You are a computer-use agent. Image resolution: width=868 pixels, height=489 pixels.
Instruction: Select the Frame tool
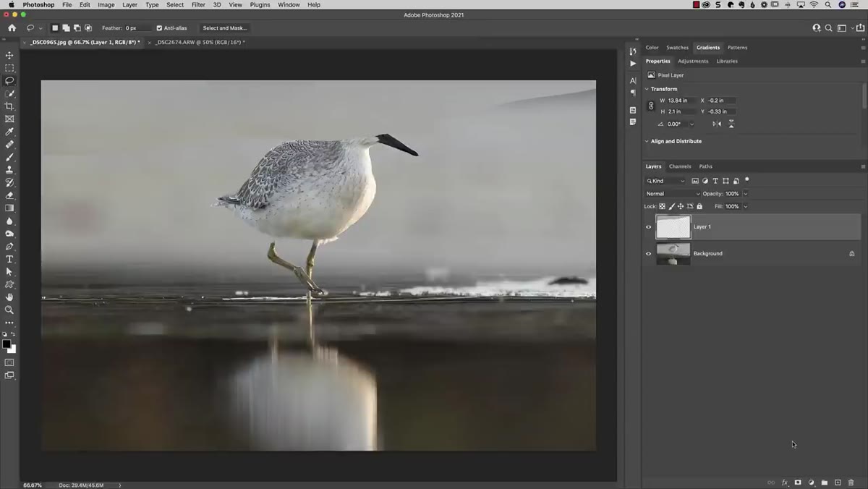click(x=9, y=119)
